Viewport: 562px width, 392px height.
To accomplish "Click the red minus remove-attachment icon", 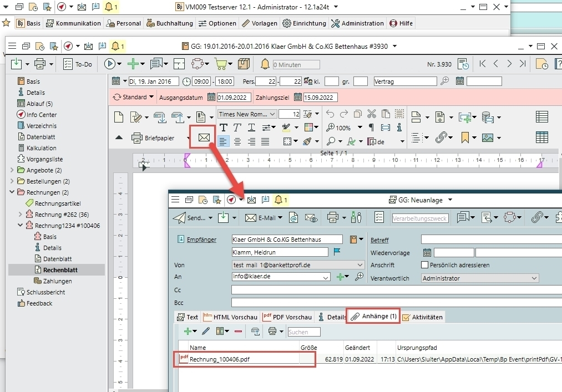I will click(x=238, y=332).
